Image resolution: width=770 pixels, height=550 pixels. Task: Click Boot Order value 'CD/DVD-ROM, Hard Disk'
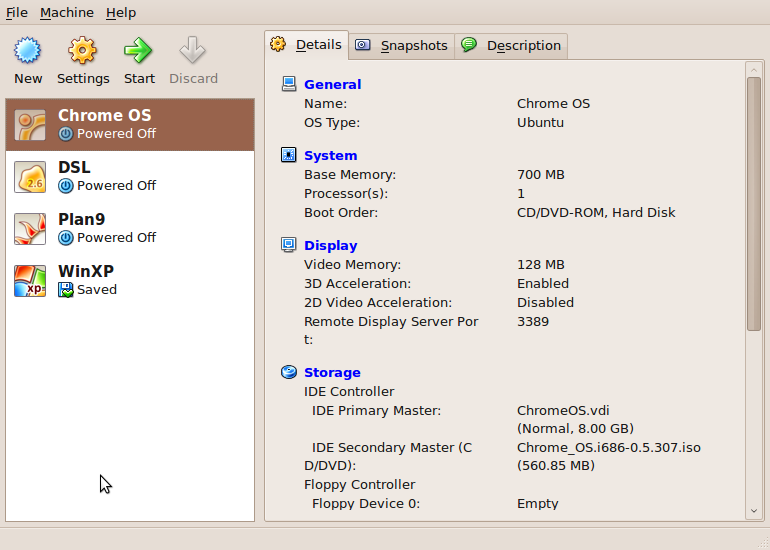click(596, 213)
